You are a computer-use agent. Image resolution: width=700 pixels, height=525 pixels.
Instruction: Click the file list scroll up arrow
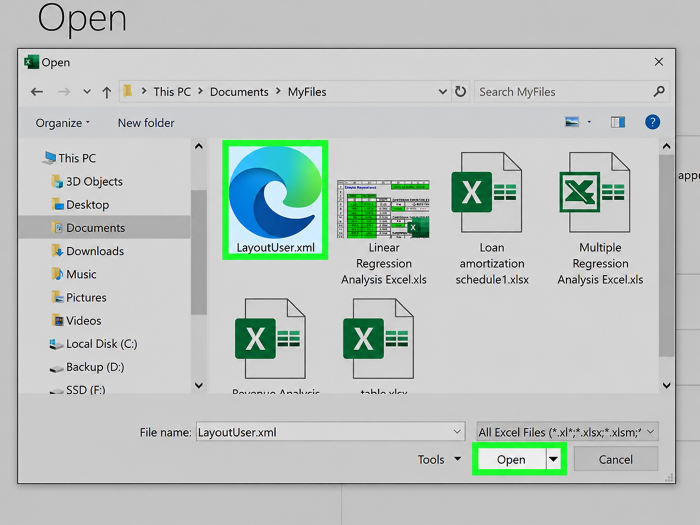pyautogui.click(x=667, y=146)
